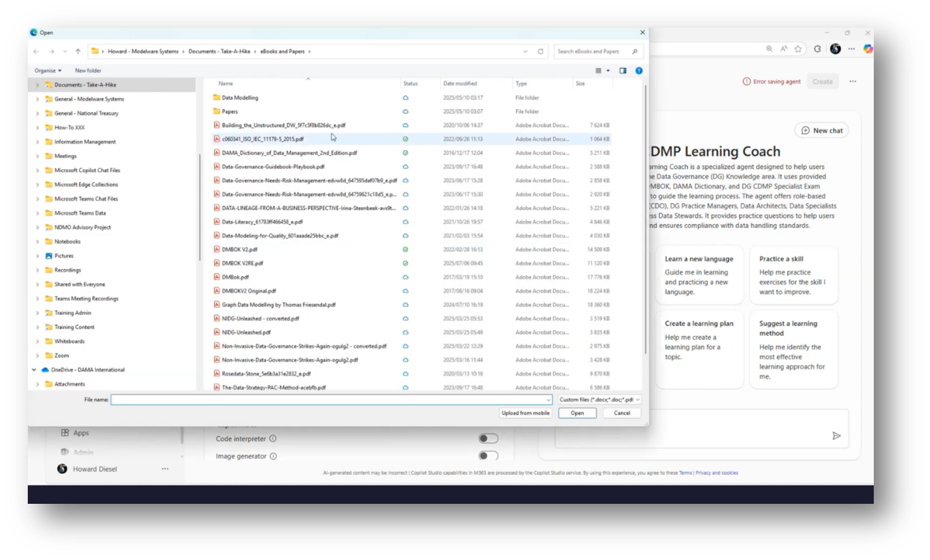Click Upload from mobile button
The height and width of the screenshot is (560, 930).
(525, 413)
